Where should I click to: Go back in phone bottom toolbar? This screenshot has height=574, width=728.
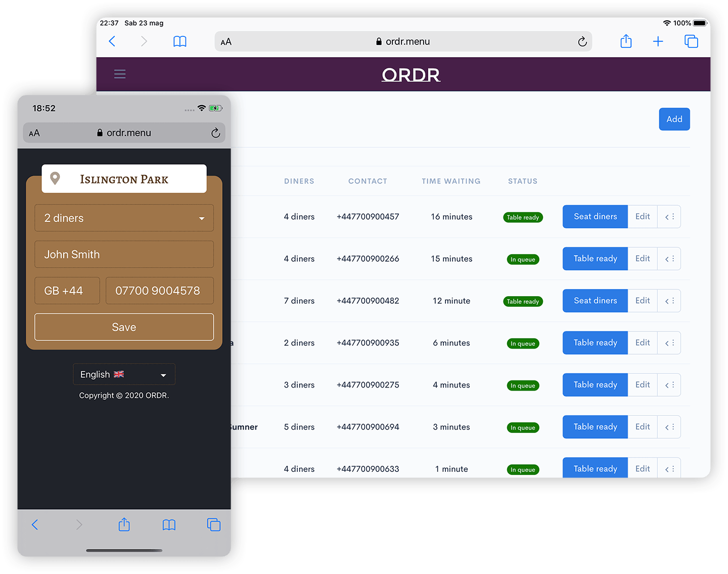pos(35,525)
